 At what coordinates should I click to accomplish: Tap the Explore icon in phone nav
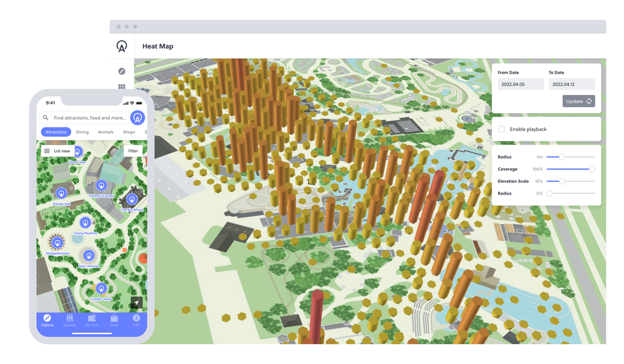pos(47,320)
